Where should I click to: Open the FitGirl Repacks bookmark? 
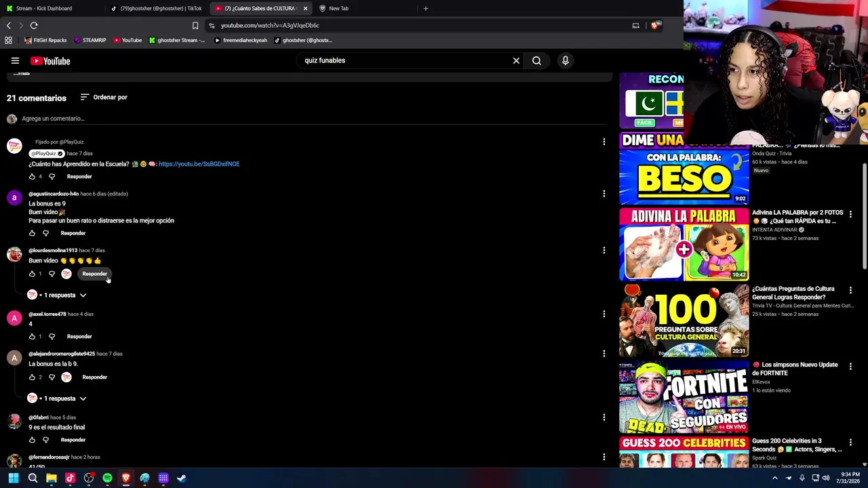coord(45,40)
